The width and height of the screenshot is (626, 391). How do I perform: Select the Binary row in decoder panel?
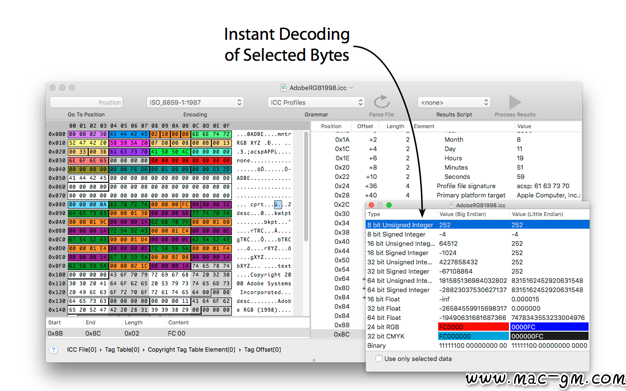click(x=477, y=345)
